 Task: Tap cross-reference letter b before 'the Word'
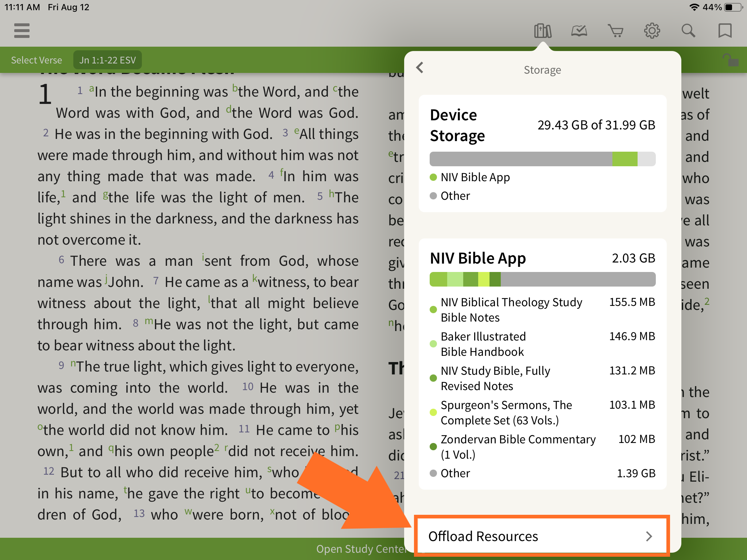click(x=235, y=88)
